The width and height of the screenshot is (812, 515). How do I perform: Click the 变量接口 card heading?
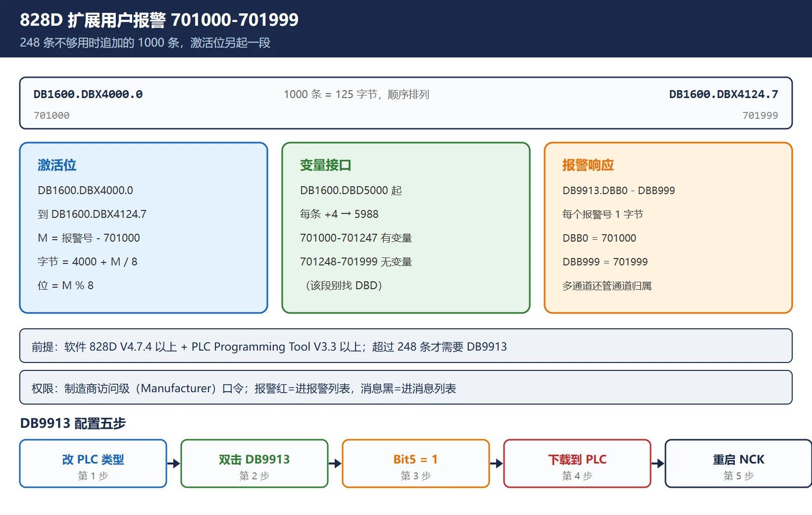pyautogui.click(x=325, y=165)
